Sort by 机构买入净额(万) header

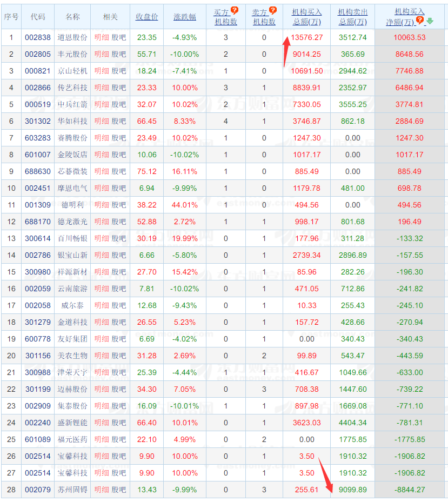pyautogui.click(x=405, y=17)
